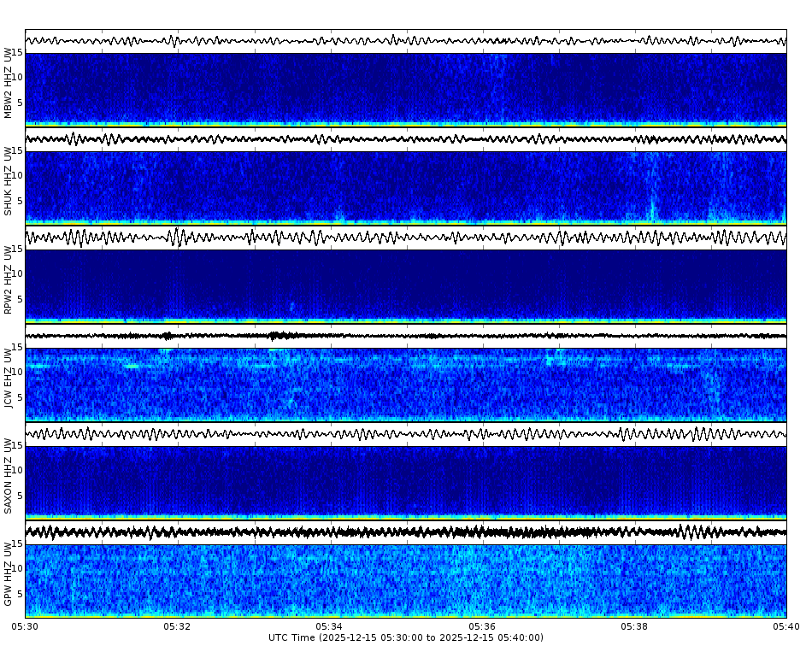Click the UTC Time axis caption text

[406, 637]
